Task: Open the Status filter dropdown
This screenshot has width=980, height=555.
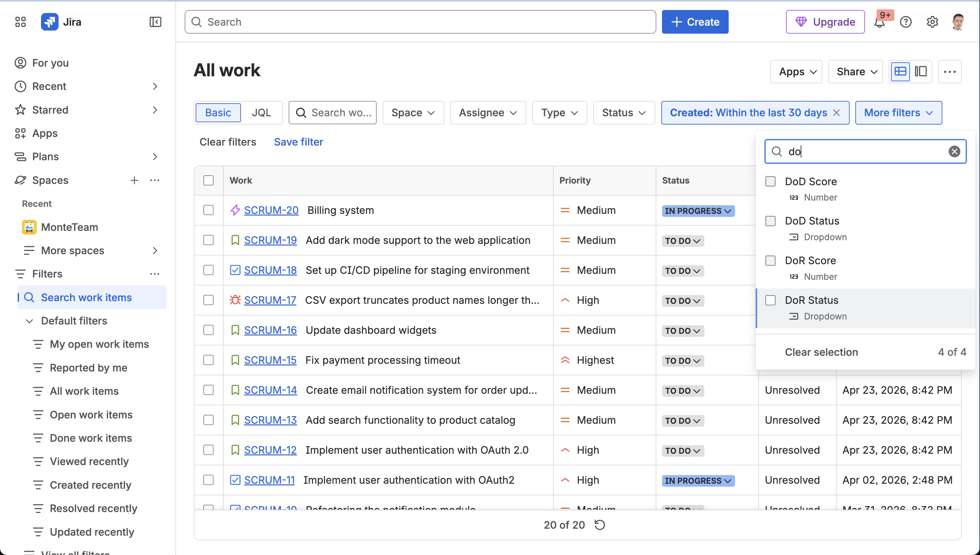Action: [624, 113]
